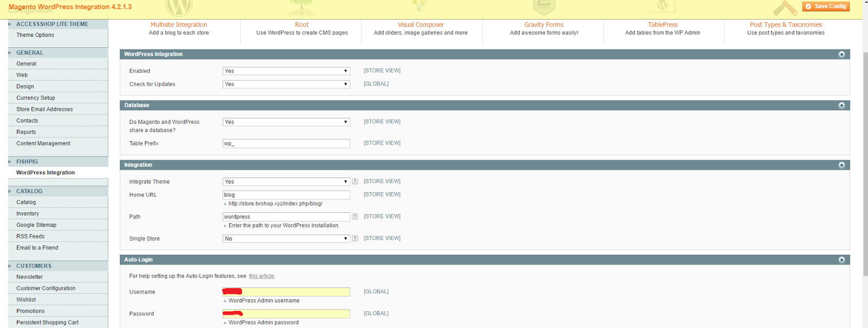Click the Auto-Login Username field

pyautogui.click(x=286, y=292)
